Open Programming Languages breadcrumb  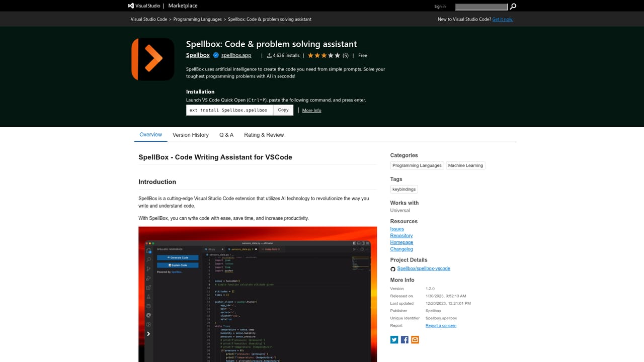pyautogui.click(x=198, y=19)
